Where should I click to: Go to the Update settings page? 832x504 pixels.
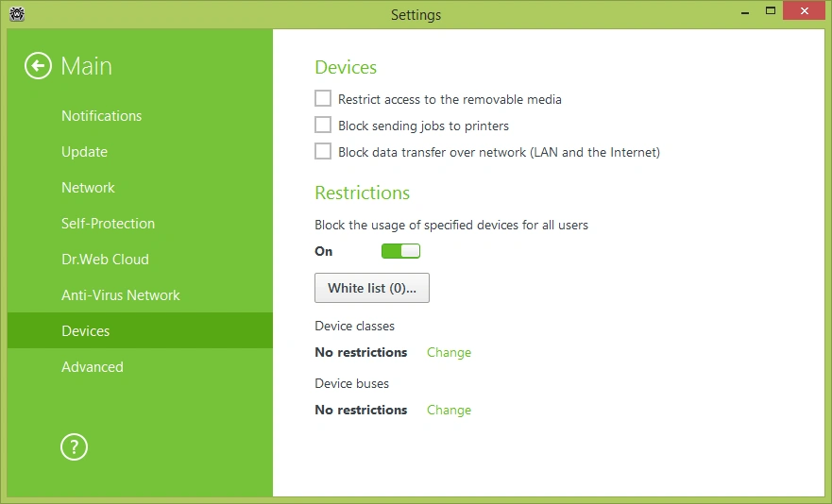click(84, 152)
